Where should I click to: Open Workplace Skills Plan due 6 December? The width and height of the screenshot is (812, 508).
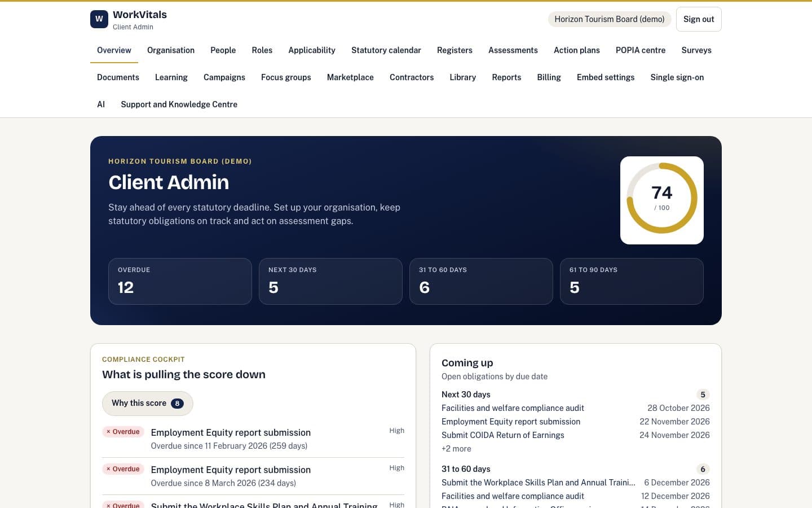[576, 483]
